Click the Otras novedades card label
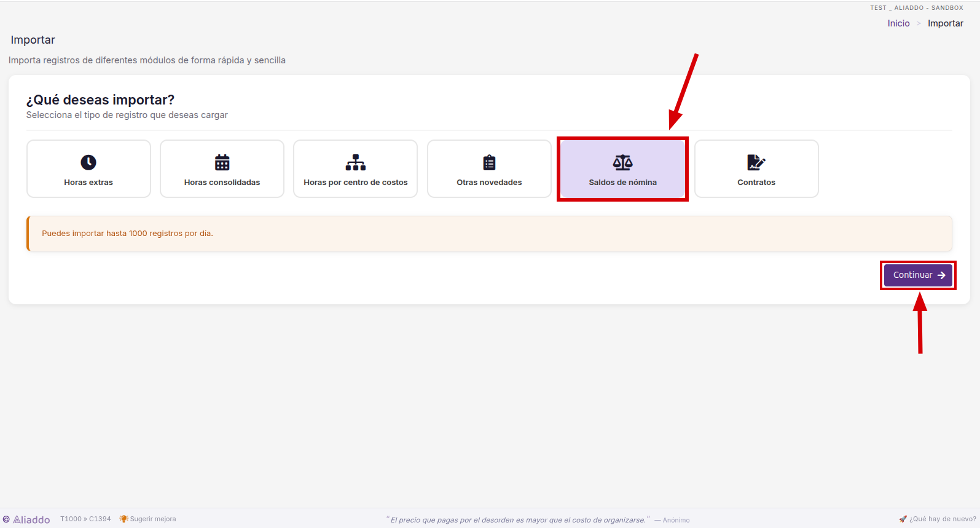980x528 pixels. (x=489, y=183)
